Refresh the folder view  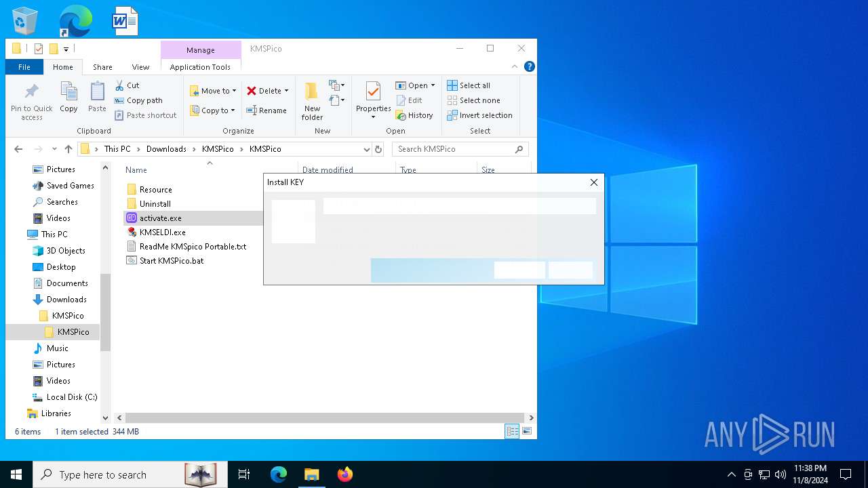[378, 149]
